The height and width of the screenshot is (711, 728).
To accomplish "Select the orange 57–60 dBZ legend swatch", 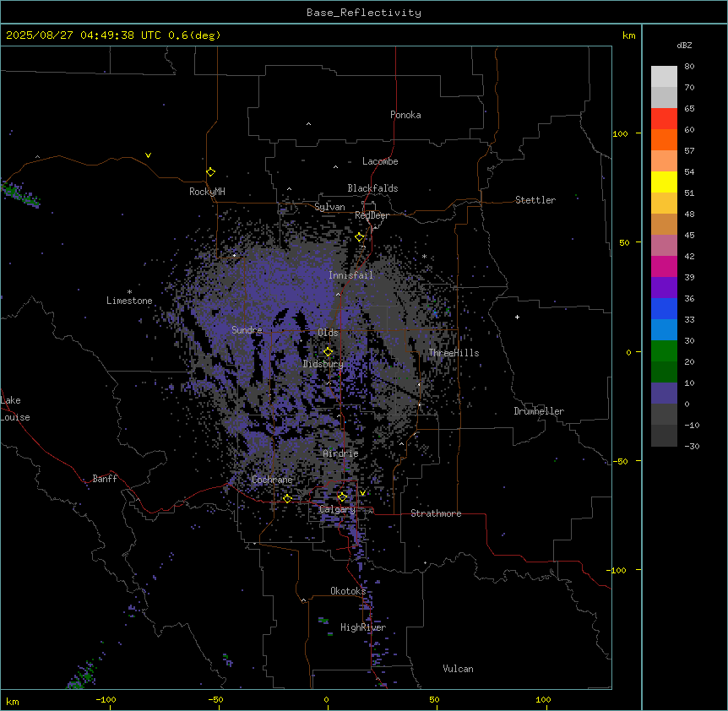I will [x=664, y=139].
